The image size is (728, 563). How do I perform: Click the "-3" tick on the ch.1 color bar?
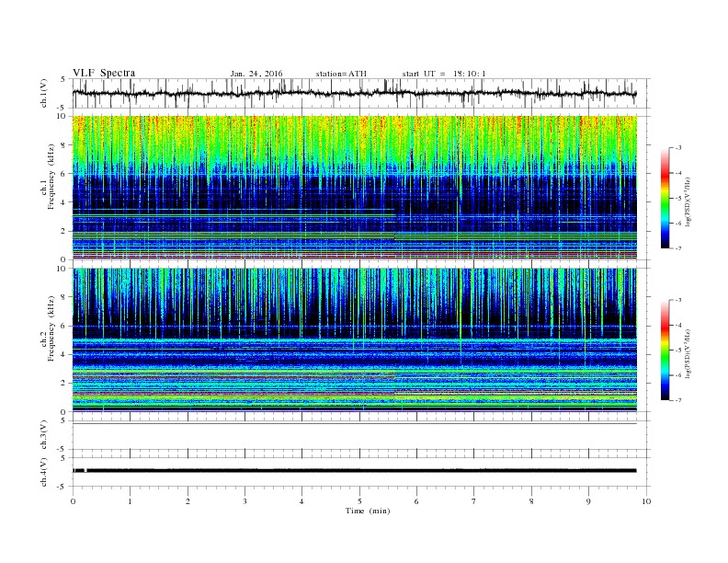tap(678, 148)
